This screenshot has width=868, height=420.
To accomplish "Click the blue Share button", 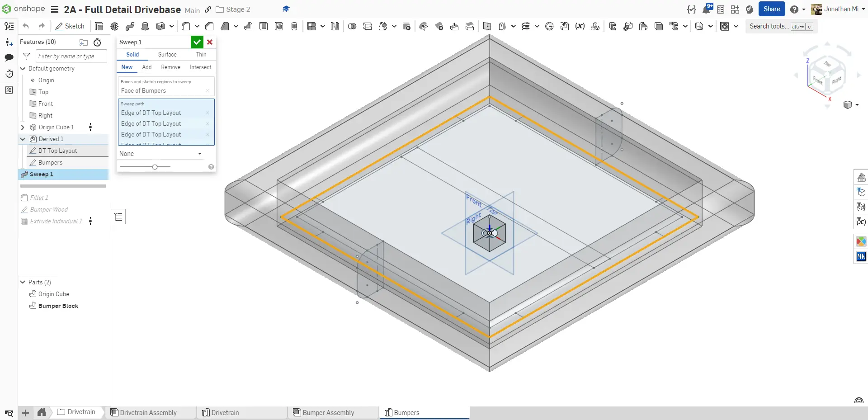I will [771, 9].
